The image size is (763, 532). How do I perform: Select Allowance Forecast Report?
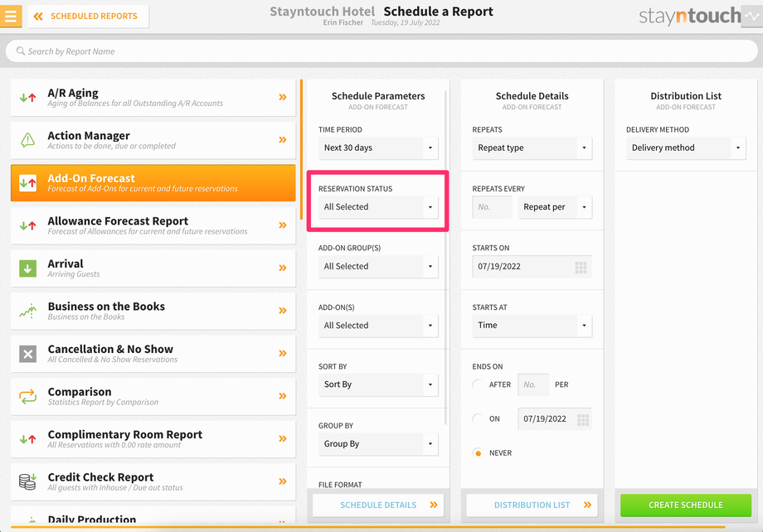pos(153,225)
